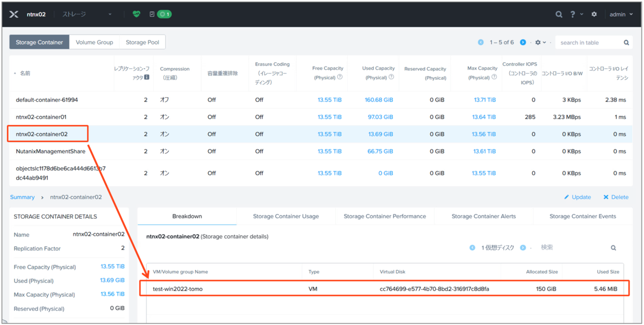The width and height of the screenshot is (644, 325).
Task: Select the NutanixManagementShare row
Action: (321, 151)
